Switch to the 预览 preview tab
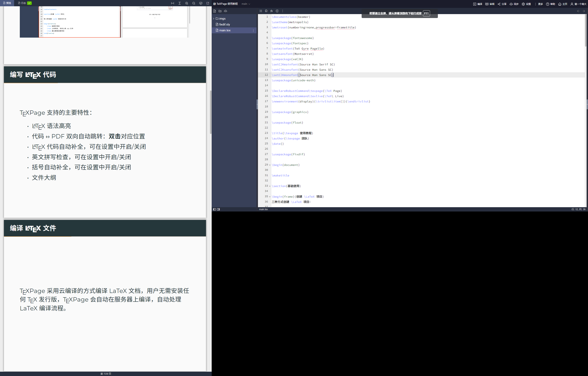The image size is (588, 376). 7,3
